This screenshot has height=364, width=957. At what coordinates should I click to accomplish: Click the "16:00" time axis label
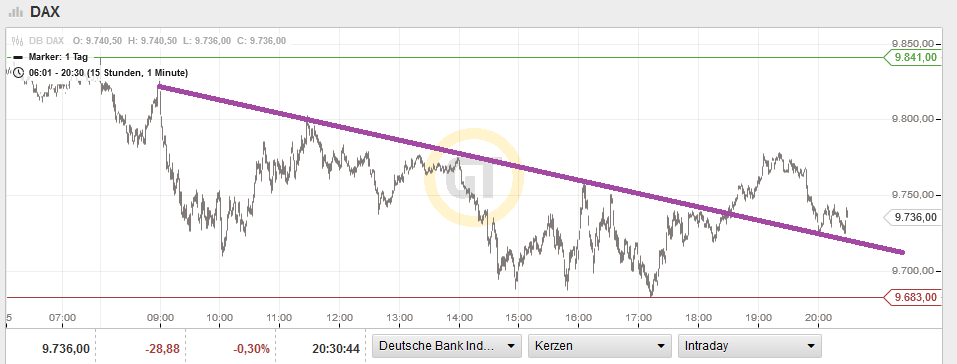pyautogui.click(x=578, y=318)
